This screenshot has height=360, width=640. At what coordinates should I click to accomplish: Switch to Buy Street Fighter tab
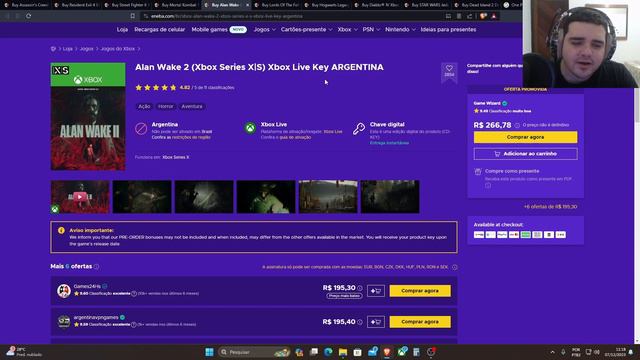[x=126, y=5]
